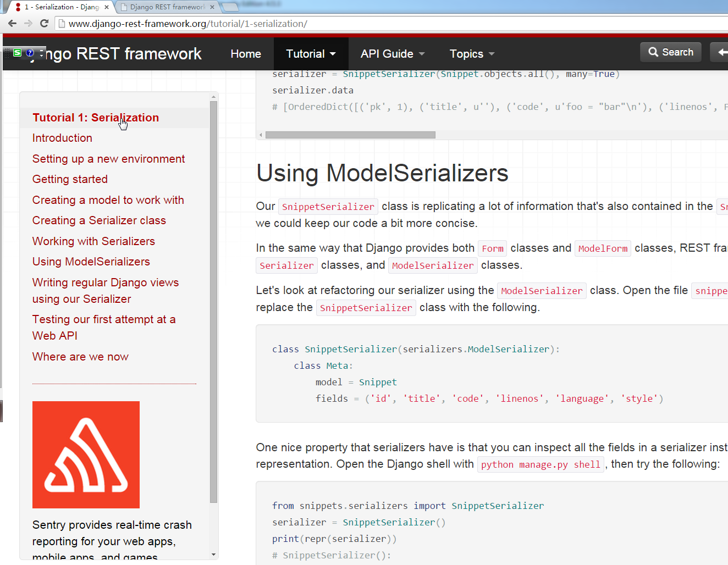728x565 pixels.
Task: Click the 'model = Snippet' code line
Action: tap(356, 382)
